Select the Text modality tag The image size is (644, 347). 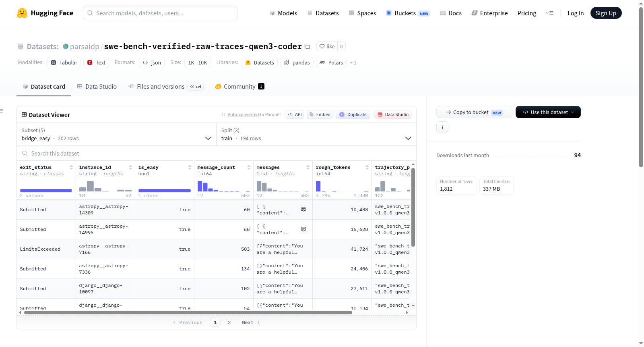[x=96, y=62]
